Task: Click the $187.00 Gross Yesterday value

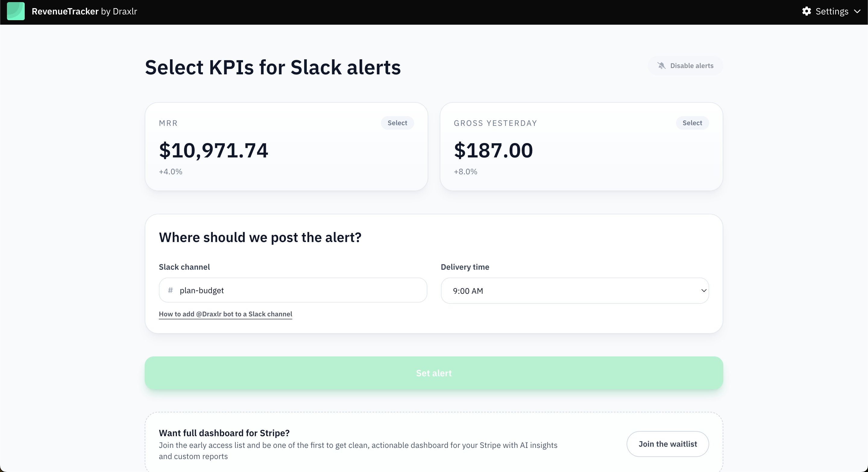Action: click(493, 150)
